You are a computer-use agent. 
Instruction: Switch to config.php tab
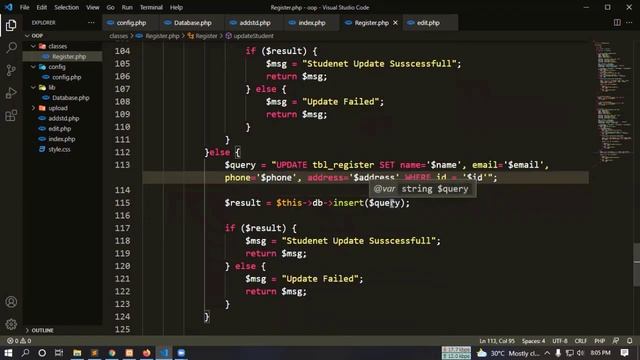click(x=131, y=23)
